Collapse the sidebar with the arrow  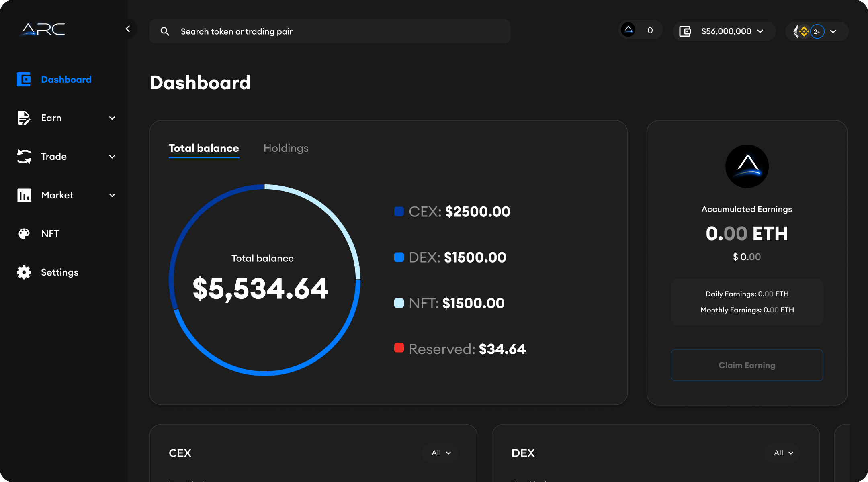128,29
